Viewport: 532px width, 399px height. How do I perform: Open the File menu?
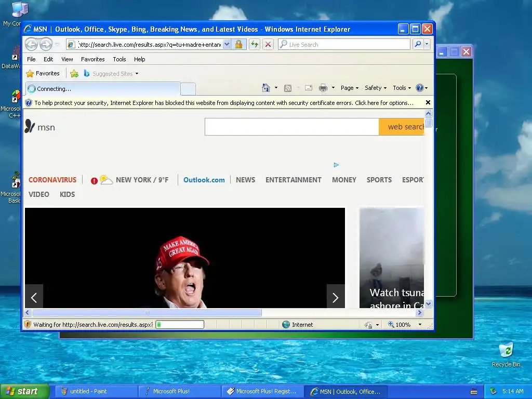click(31, 59)
